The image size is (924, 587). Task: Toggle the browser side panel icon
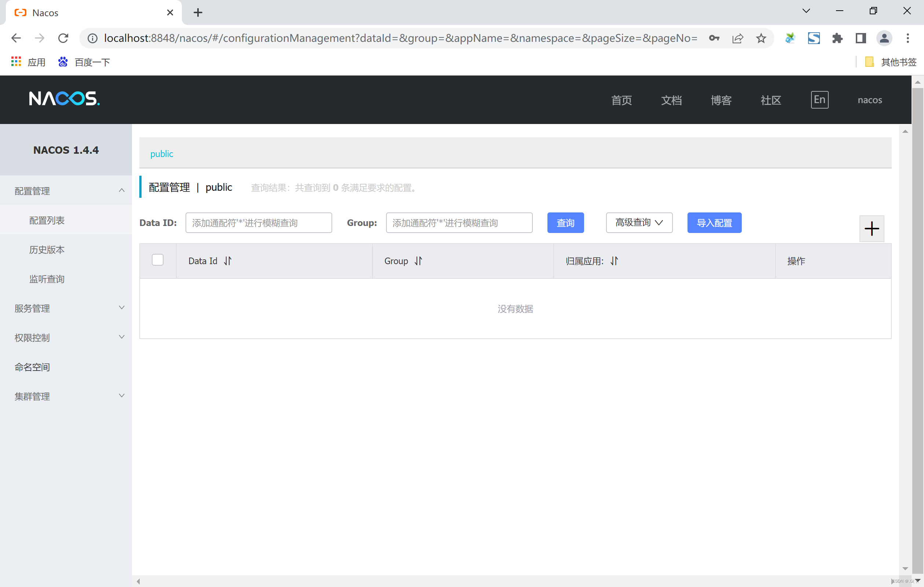click(861, 38)
